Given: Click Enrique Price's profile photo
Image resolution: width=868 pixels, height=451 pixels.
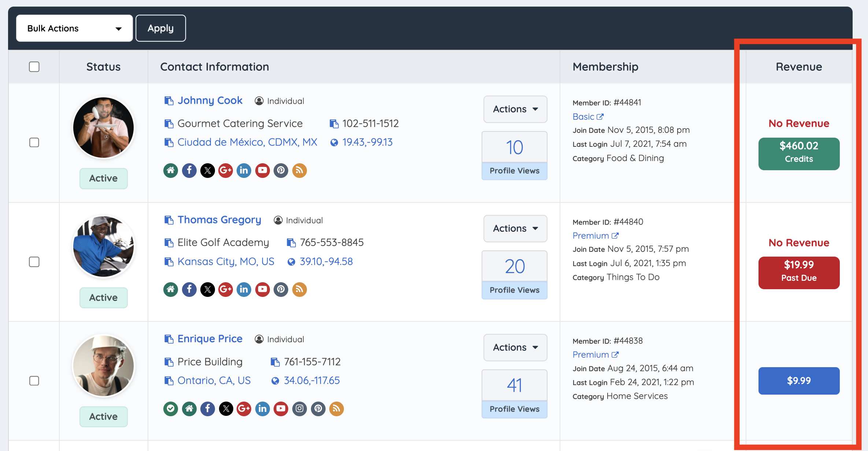Looking at the screenshot, I should [x=104, y=366].
